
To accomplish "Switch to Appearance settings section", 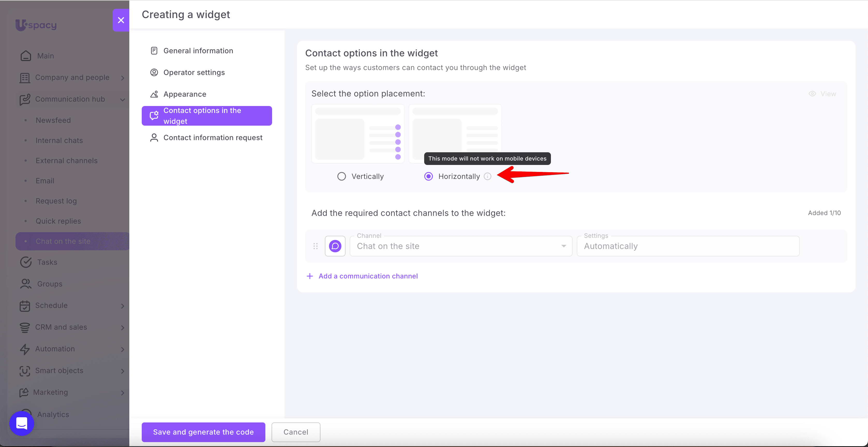I will 184,94.
